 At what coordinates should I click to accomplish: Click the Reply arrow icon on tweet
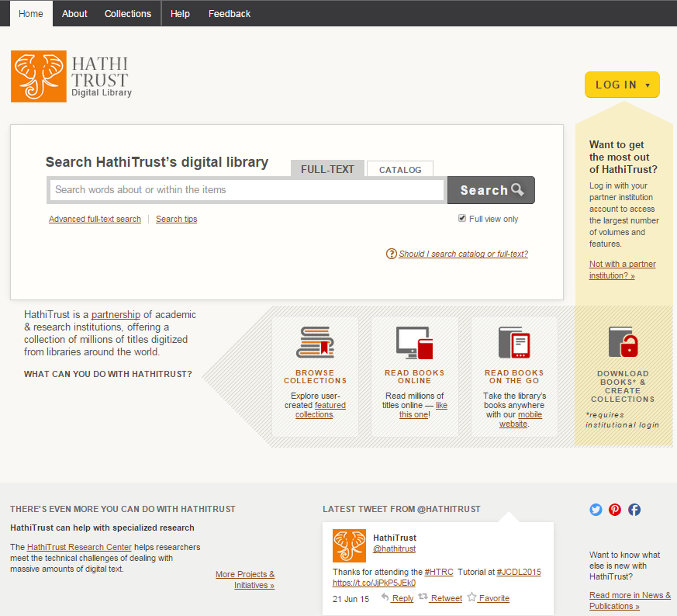click(385, 597)
